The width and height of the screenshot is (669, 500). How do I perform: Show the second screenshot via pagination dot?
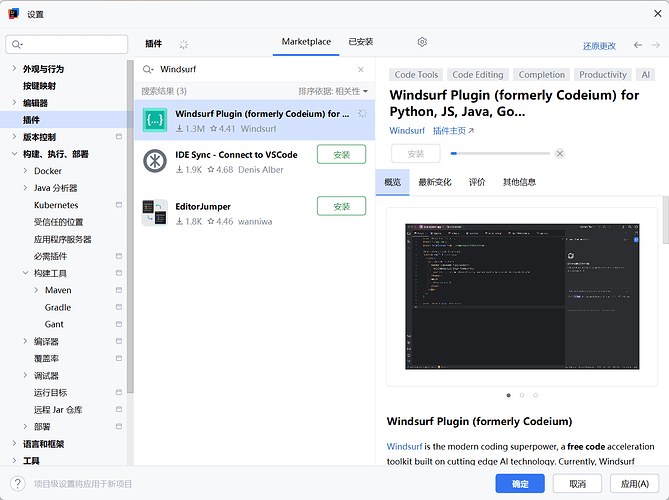522,395
